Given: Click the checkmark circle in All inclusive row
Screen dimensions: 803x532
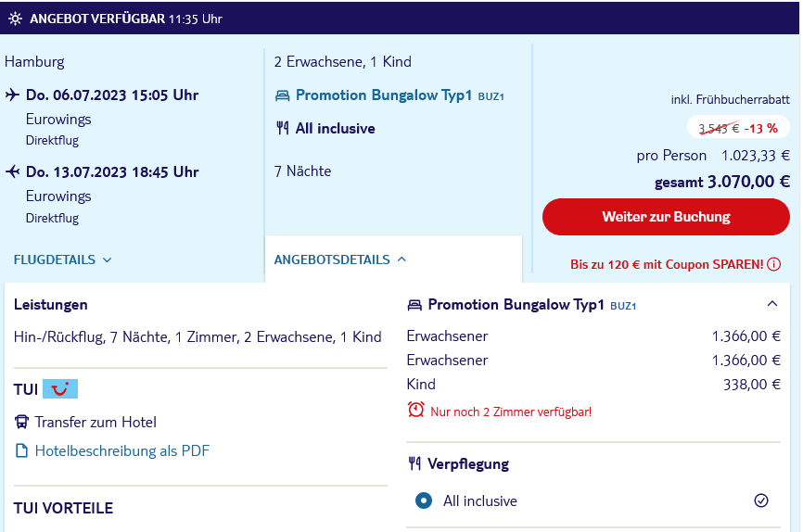Looking at the screenshot, I should pyautogui.click(x=761, y=500).
